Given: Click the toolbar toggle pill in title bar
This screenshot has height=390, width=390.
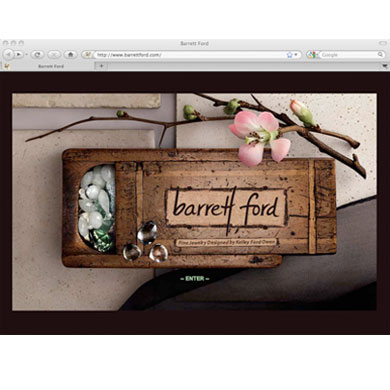Looking at the screenshot, I should (383, 43).
